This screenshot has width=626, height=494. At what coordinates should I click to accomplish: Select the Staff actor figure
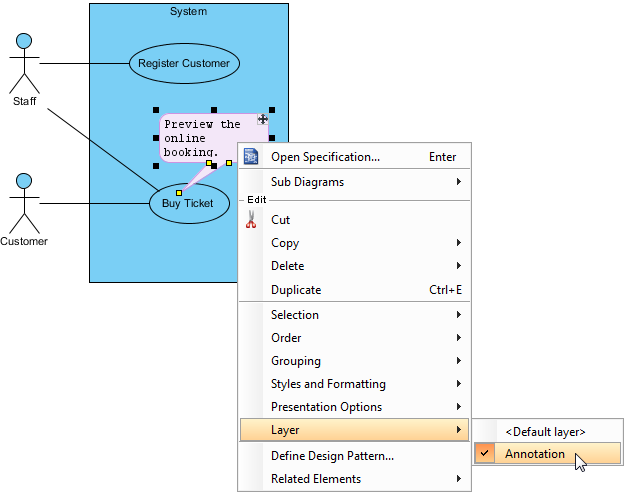tap(24, 63)
